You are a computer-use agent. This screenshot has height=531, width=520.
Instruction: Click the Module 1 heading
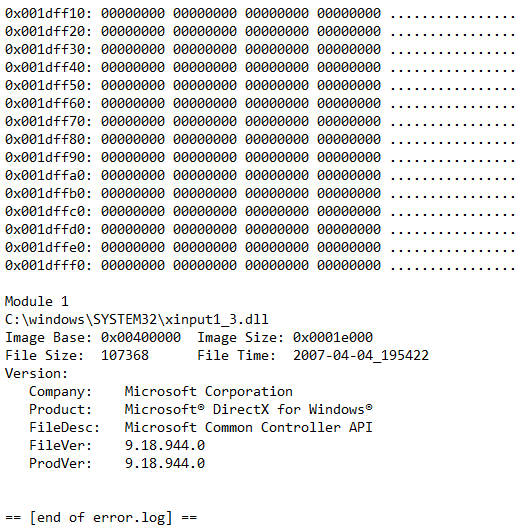click(x=37, y=301)
